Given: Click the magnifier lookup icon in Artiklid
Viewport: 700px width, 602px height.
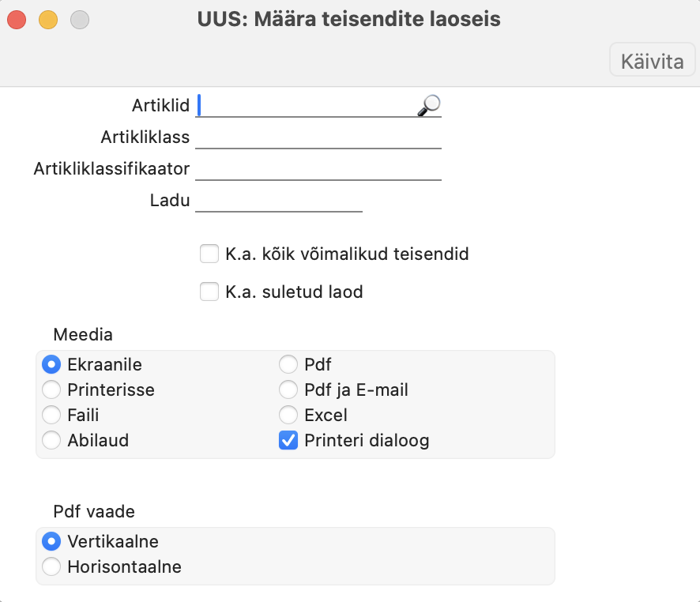Looking at the screenshot, I should coord(429,105).
